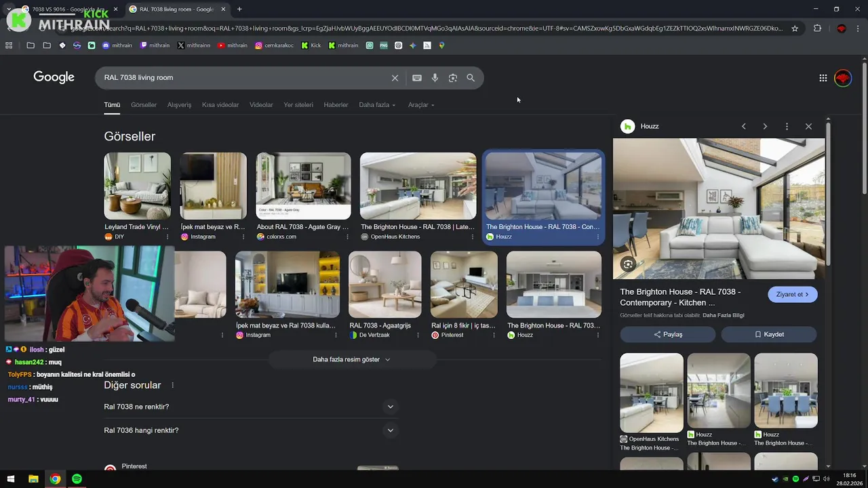Viewport: 868px width, 488px height.
Task: Open the Google apps grid
Action: [823, 78]
